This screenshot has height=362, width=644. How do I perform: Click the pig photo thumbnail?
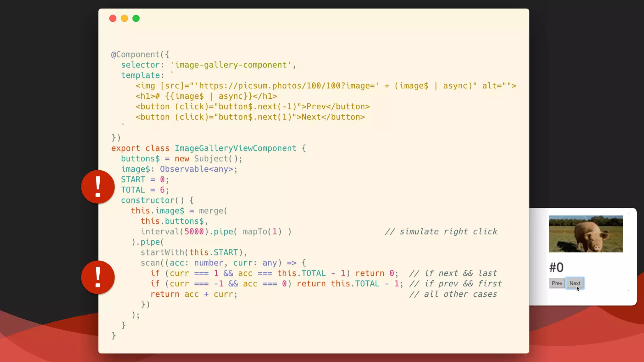coord(586,234)
